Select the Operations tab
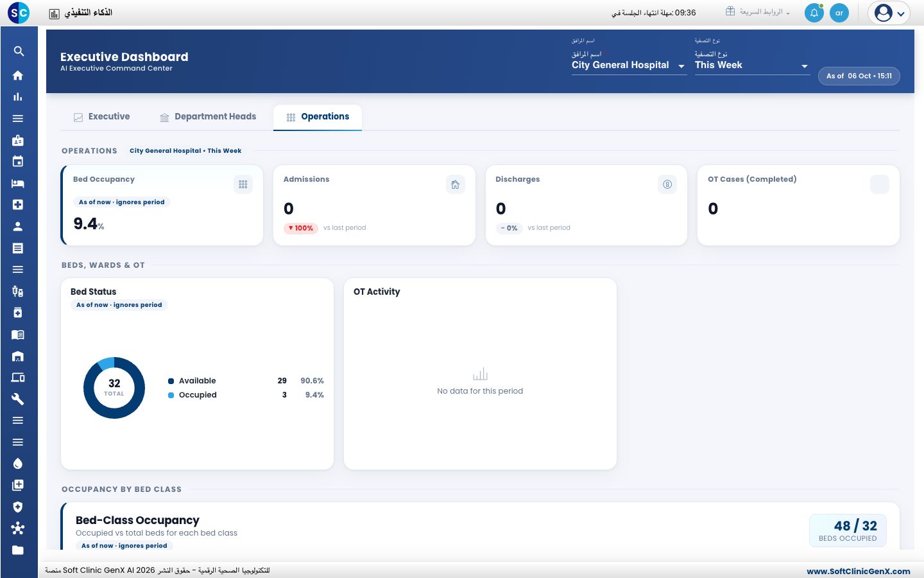Image resolution: width=924 pixels, height=578 pixels. [318, 117]
